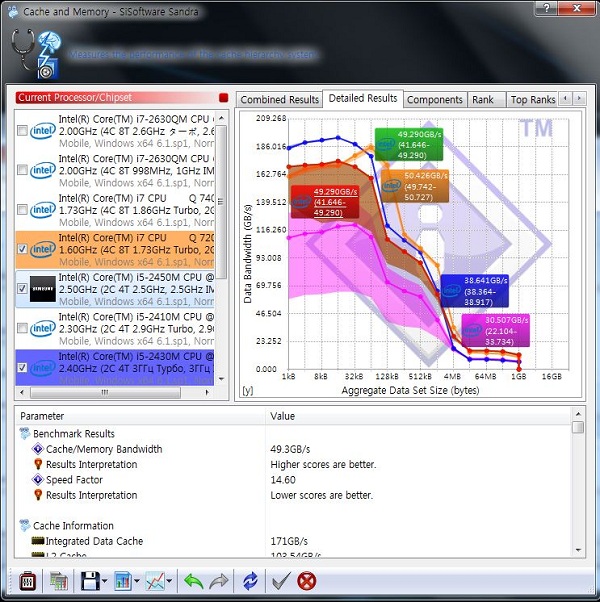Click the processor list horizontal scrollbar thumb
The image size is (600, 602).
coord(105,392)
